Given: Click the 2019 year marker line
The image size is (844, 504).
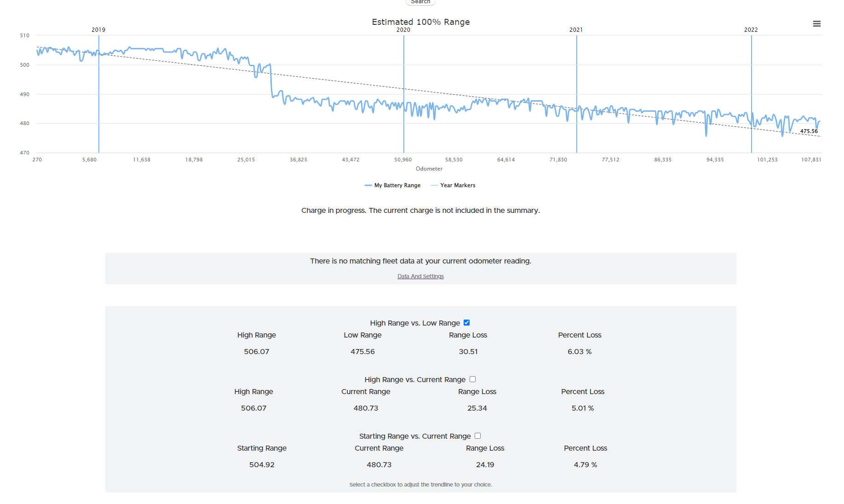Looking at the screenshot, I should (99, 94).
